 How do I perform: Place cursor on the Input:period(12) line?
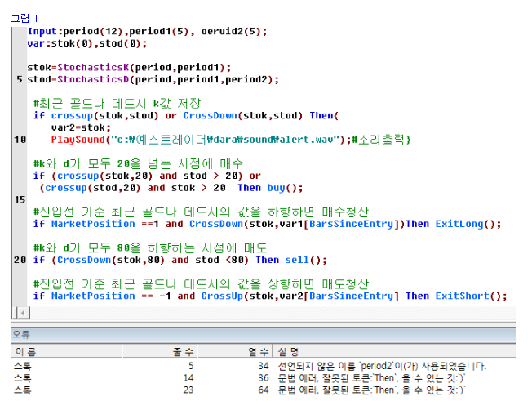click(147, 31)
